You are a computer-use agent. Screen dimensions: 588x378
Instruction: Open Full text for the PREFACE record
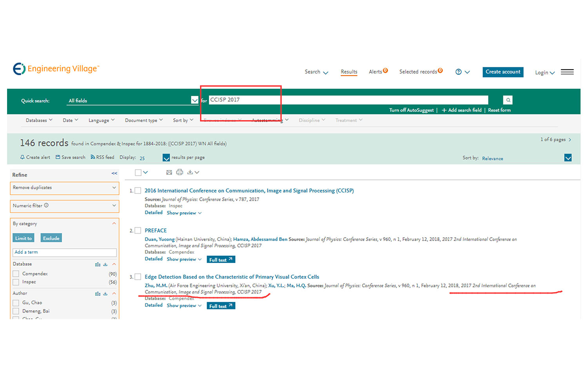click(221, 260)
